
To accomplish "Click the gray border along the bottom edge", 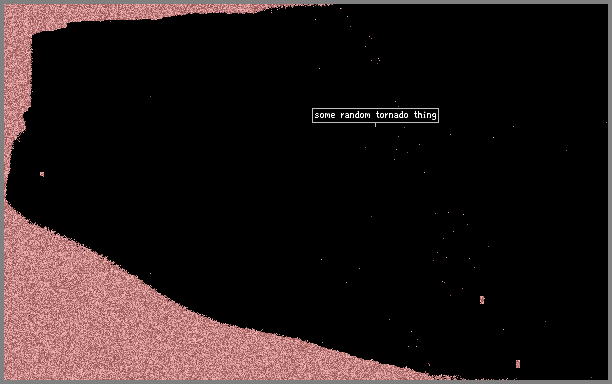I will [x=306, y=382].
